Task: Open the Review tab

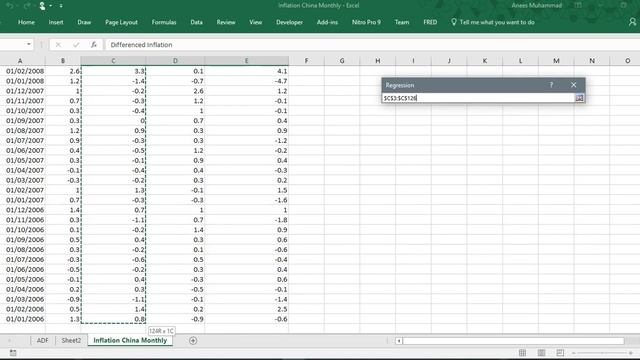Action: pos(226,22)
